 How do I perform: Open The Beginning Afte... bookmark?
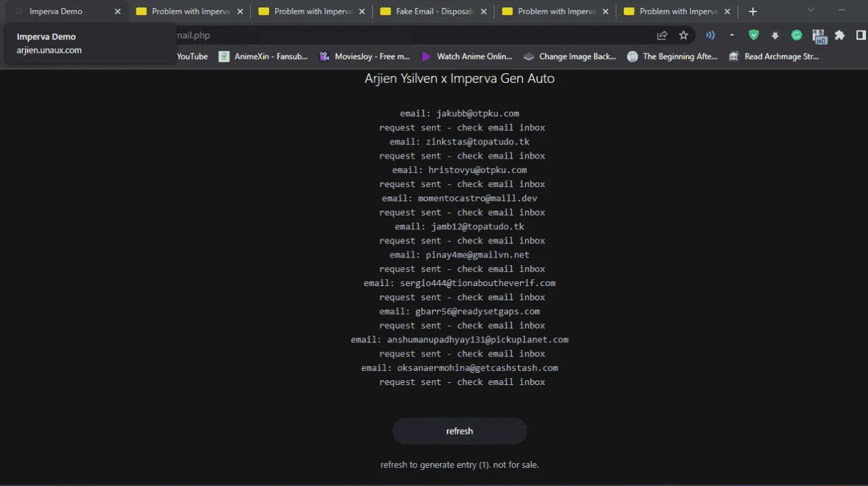[x=673, y=56]
